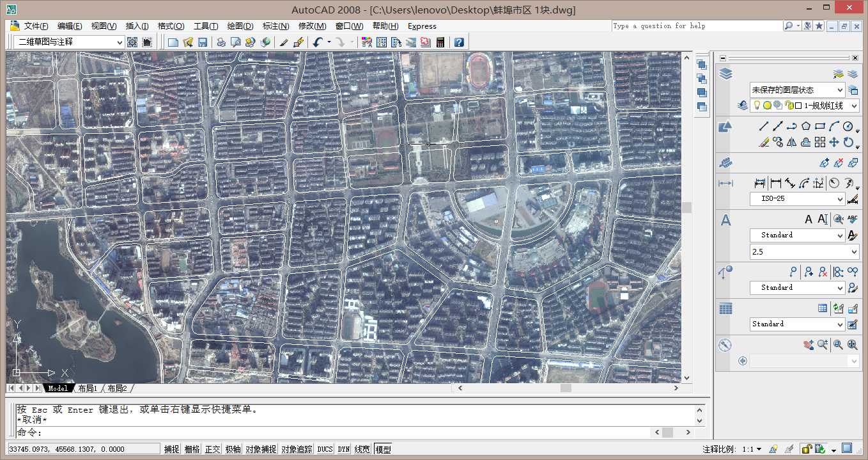Click the DYN dynamic input button
The width and height of the screenshot is (868, 460).
pyautogui.click(x=344, y=449)
